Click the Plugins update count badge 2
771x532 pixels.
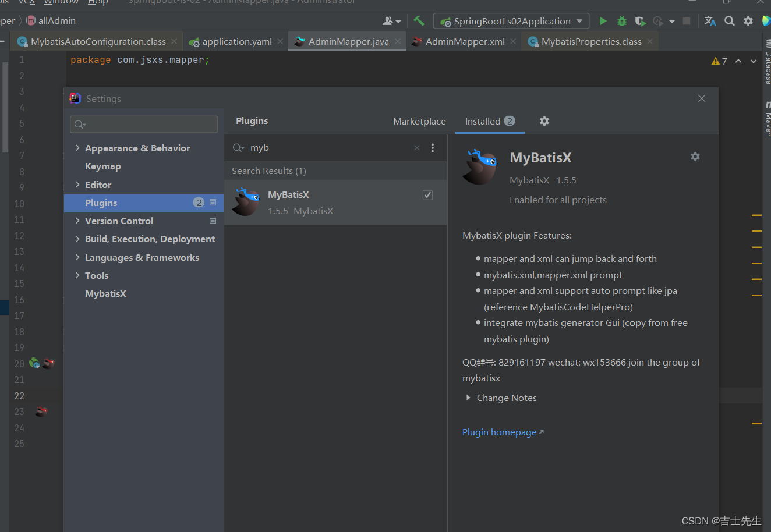pyautogui.click(x=199, y=203)
